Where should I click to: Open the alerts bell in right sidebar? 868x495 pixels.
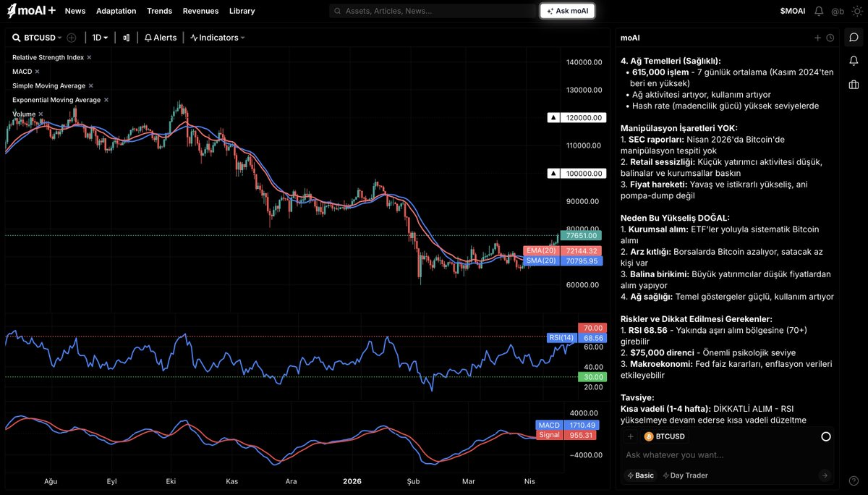[854, 61]
